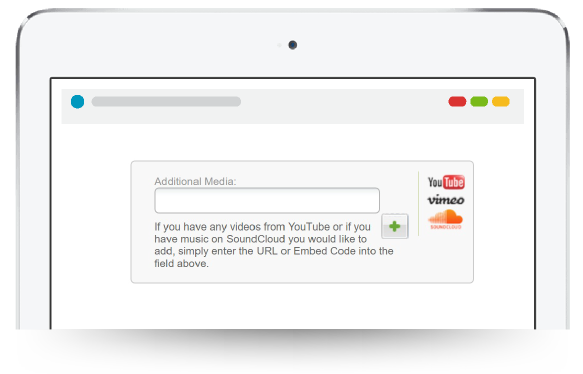Click the Vimeo logo
The width and height of the screenshot is (583, 374).
pyautogui.click(x=446, y=200)
